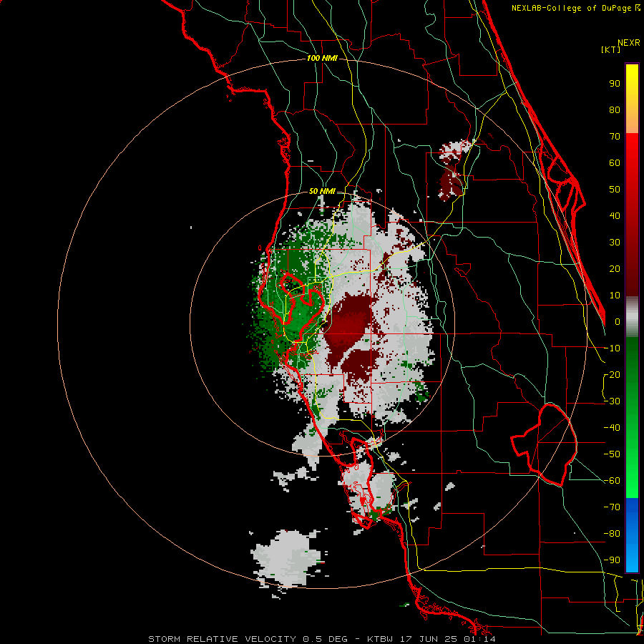Click the '50 NMI' range ring label

[x=322, y=191]
